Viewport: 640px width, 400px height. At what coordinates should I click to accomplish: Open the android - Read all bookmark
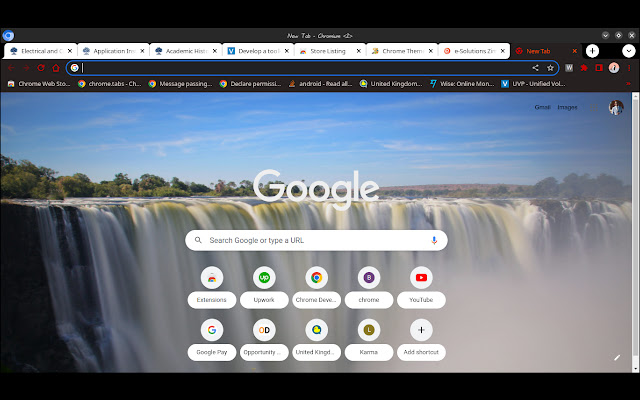[320, 84]
